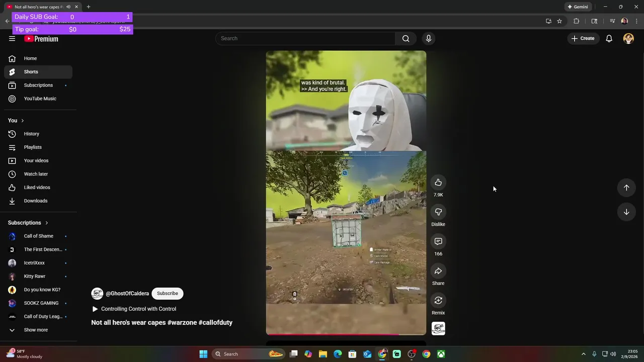Open the YouTube account avatar menu
This screenshot has height=362, width=644.
pos(628,38)
